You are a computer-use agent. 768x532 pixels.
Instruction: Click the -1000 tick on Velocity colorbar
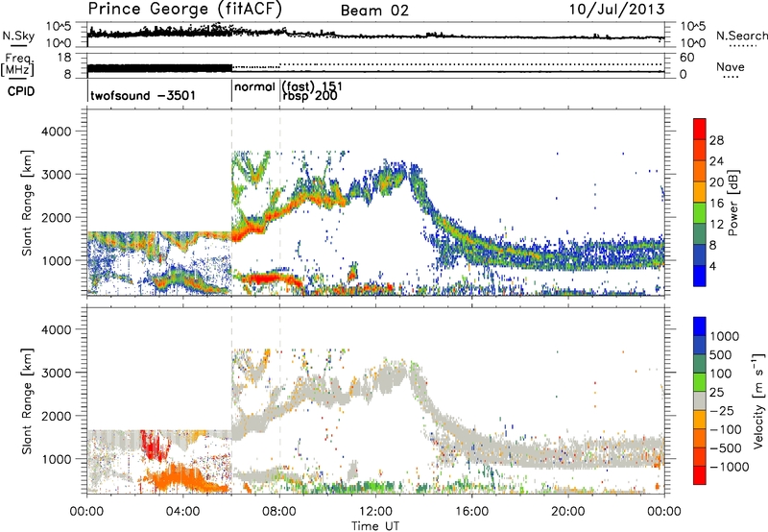click(729, 467)
